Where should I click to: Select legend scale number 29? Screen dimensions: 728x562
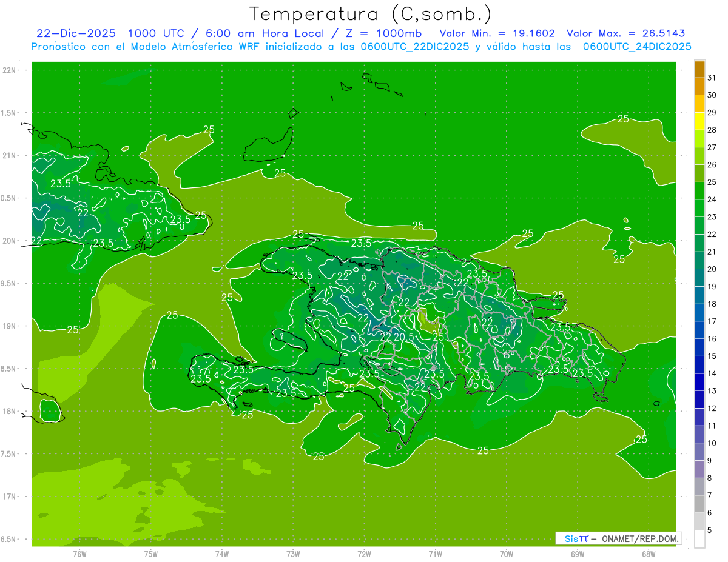pos(712,112)
